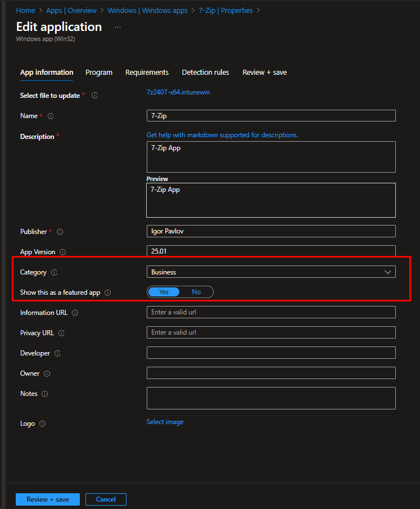420x509 pixels.
Task: Open the info icon beside Notes
Action: [45, 394]
